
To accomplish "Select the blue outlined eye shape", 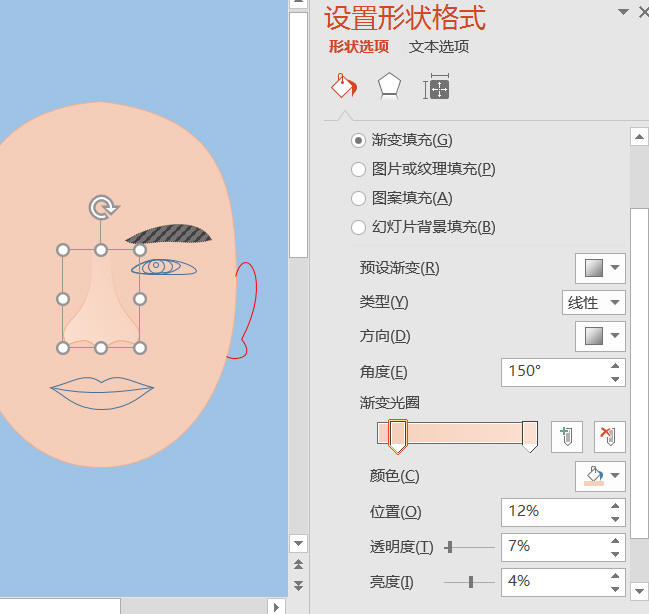I will [164, 267].
